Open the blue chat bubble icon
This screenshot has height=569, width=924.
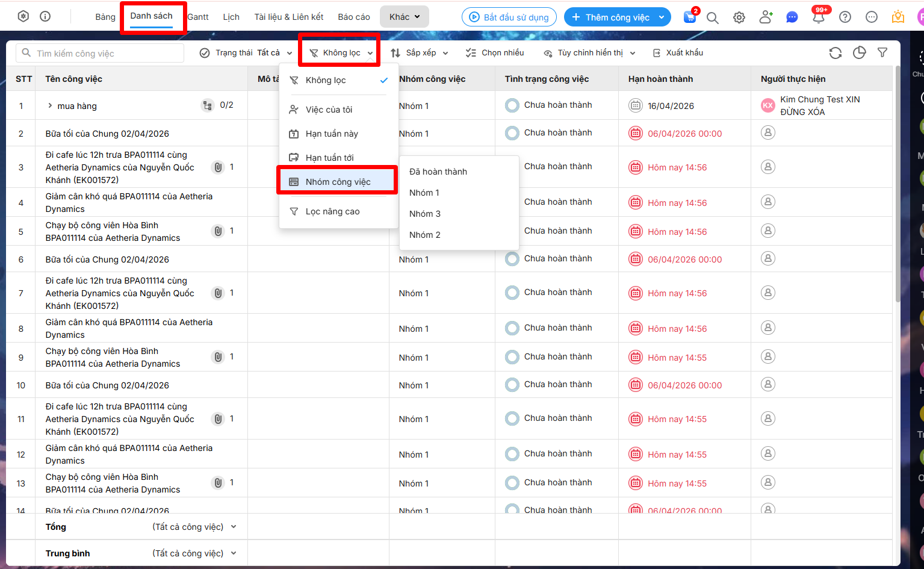(792, 17)
